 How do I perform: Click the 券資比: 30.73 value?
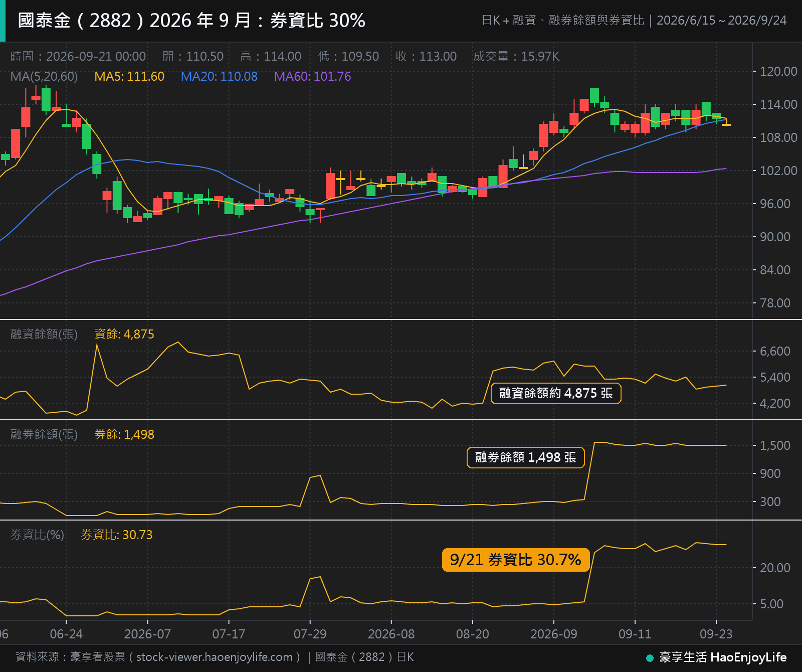(x=117, y=535)
